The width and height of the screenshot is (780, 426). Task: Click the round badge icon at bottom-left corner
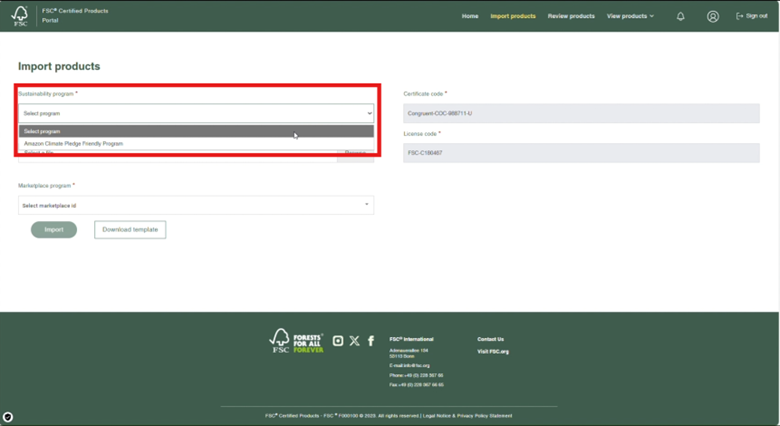click(8, 417)
